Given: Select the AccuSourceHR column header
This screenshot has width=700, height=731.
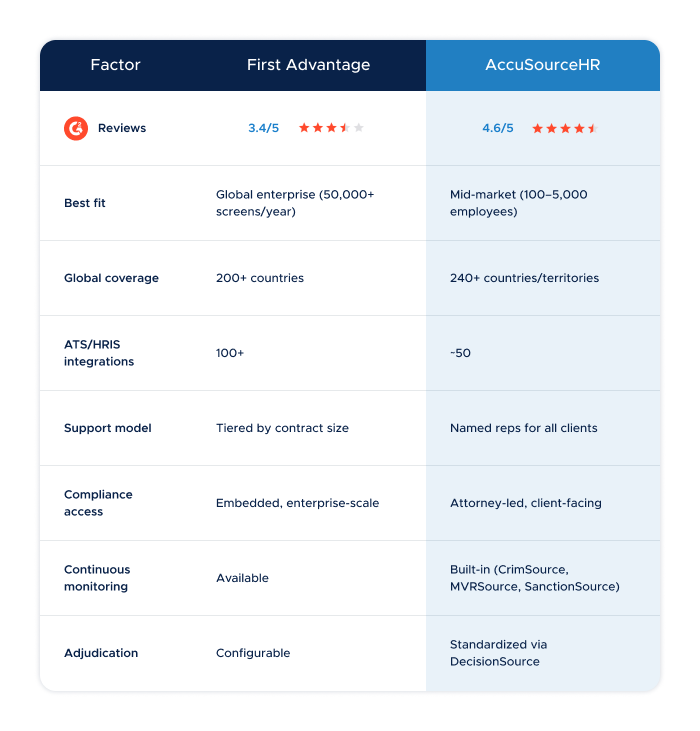Looking at the screenshot, I should pyautogui.click(x=542, y=65).
